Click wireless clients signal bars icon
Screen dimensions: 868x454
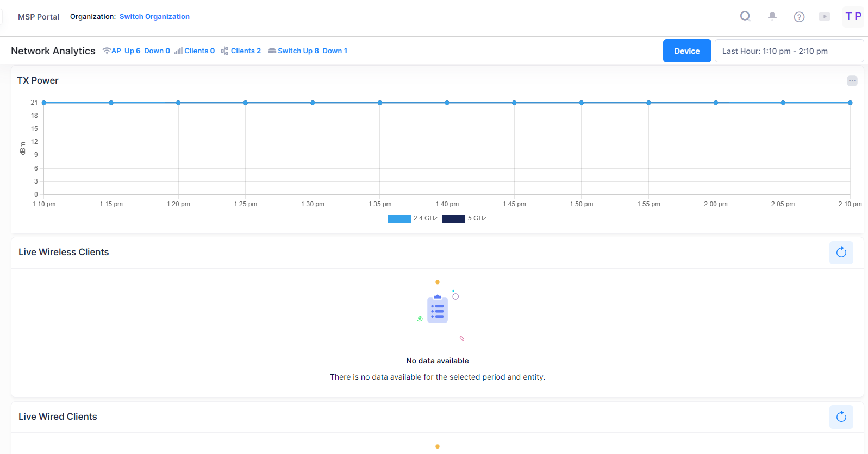[x=178, y=51]
